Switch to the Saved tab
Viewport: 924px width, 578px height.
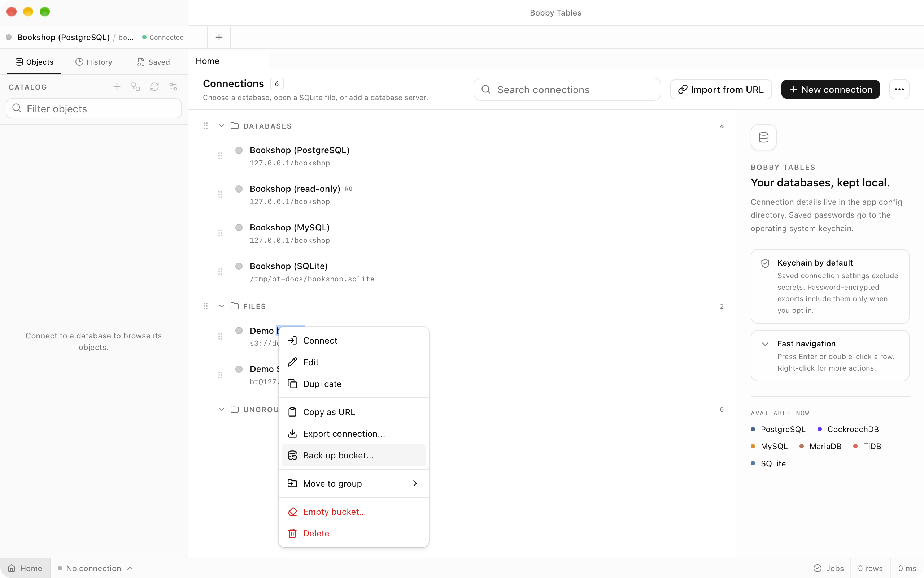coord(153,62)
